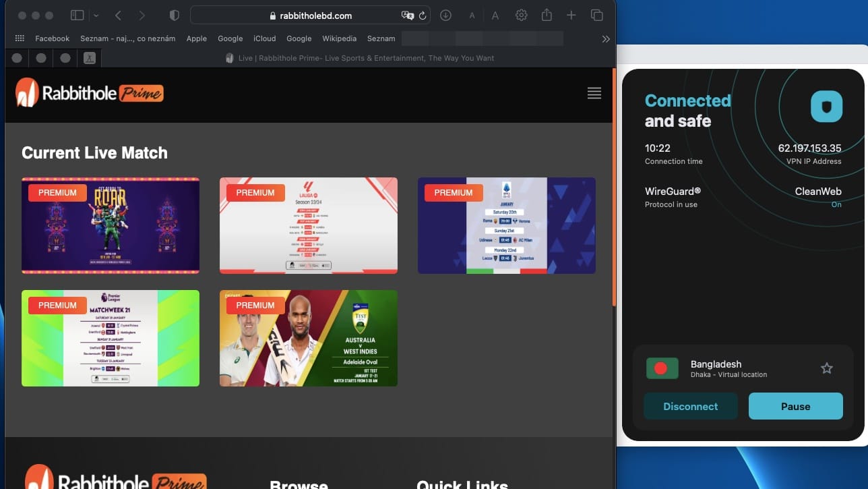Click 'Dhaka - Virtual location' in VPN
The height and width of the screenshot is (489, 868).
[728, 375]
